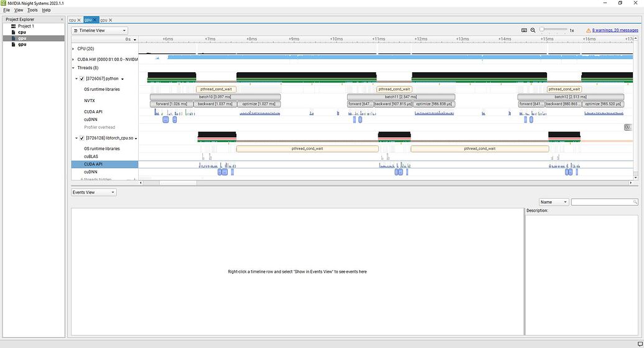
Task: Click the keyboard shortcuts icon in timeline toolbar
Action: (524, 31)
